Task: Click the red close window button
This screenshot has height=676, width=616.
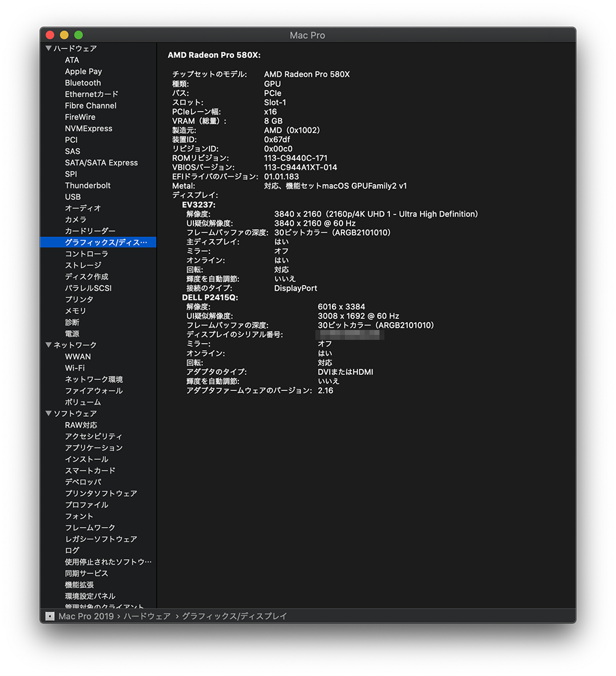Action: [x=50, y=35]
